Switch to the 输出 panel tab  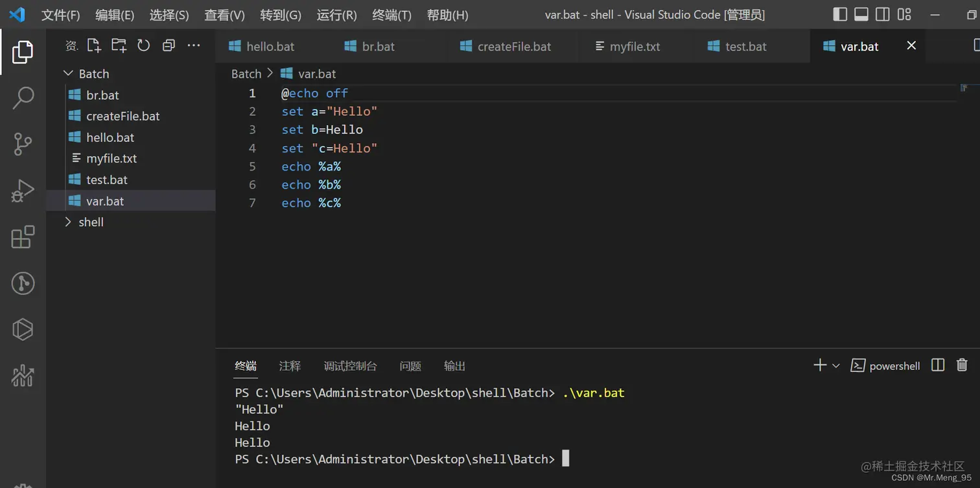454,366
